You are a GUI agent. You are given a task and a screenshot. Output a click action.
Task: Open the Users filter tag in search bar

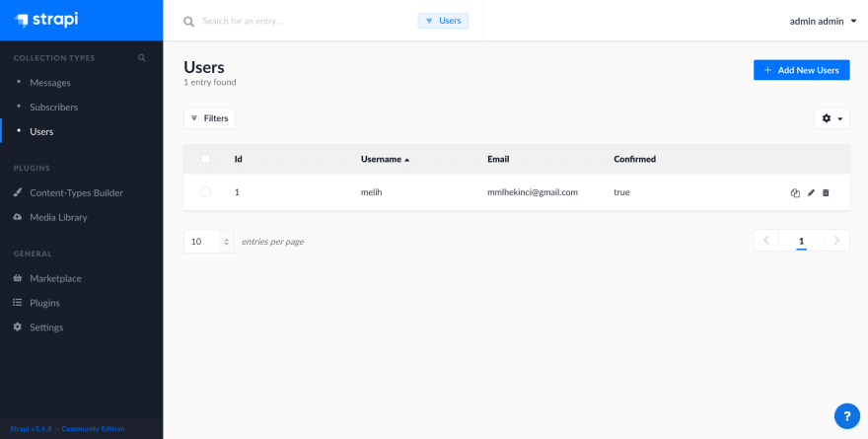point(443,21)
